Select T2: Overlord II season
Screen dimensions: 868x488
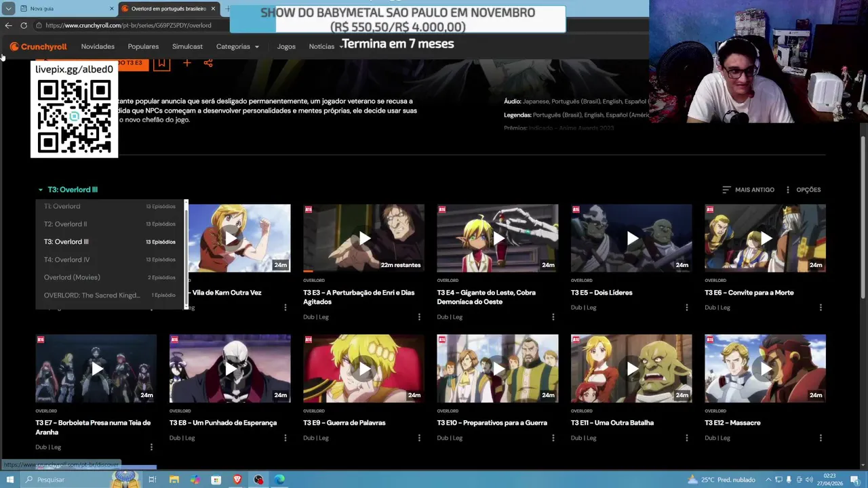[110, 224]
